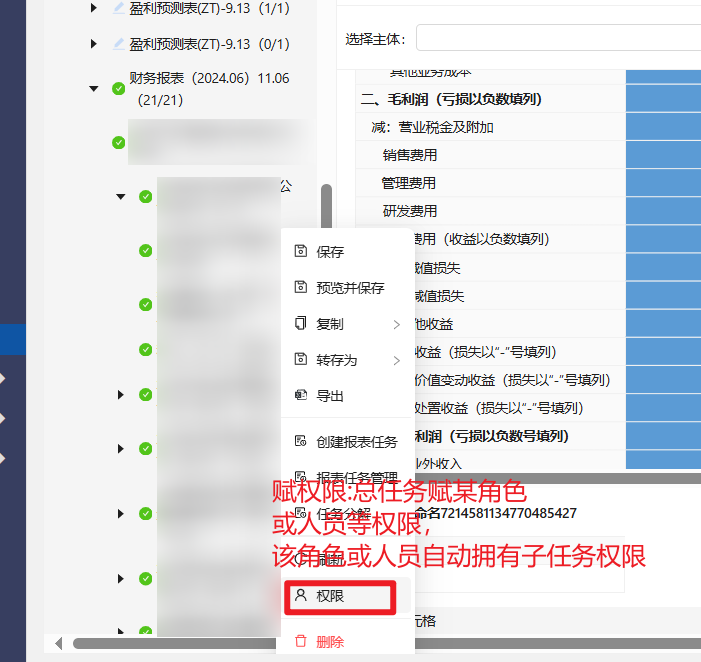Screen dimensions: 701x662
Task: Select 导出 in the context menu
Action: pyautogui.click(x=330, y=396)
